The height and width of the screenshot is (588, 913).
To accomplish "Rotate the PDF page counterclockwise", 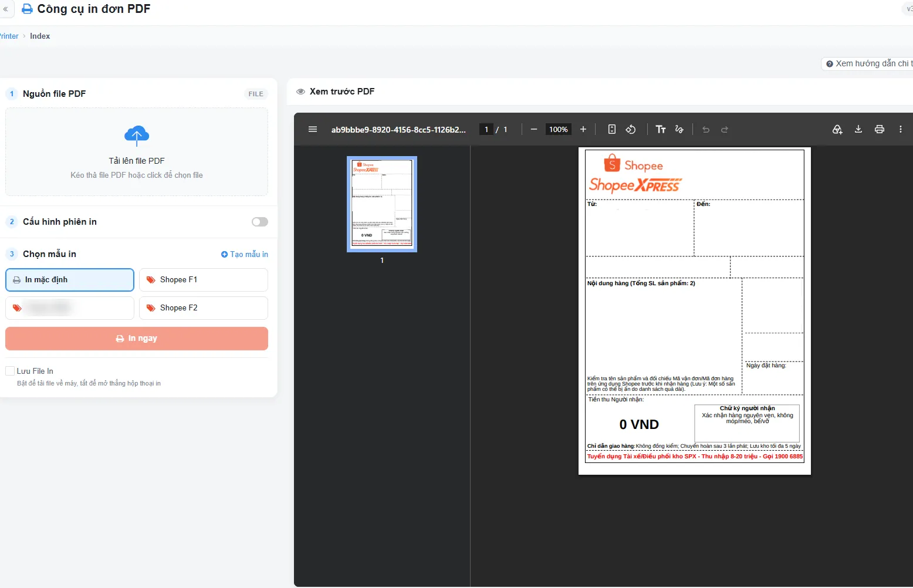I will (631, 129).
